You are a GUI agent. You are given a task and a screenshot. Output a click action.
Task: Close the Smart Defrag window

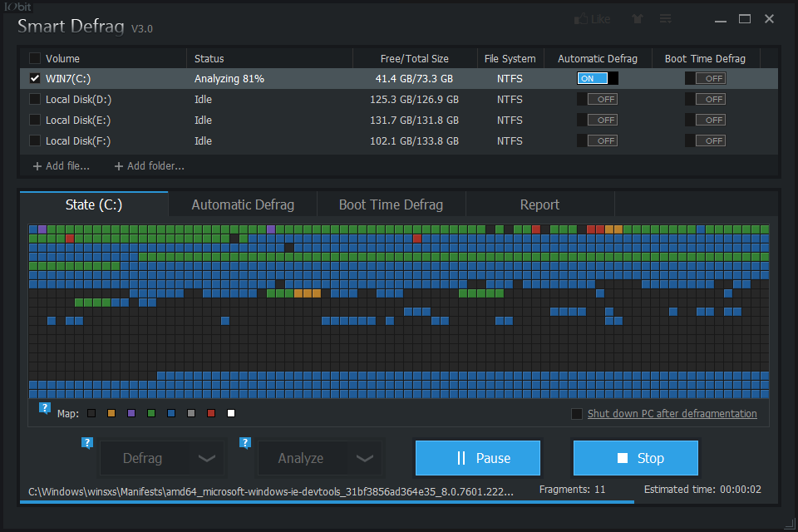coord(769,19)
